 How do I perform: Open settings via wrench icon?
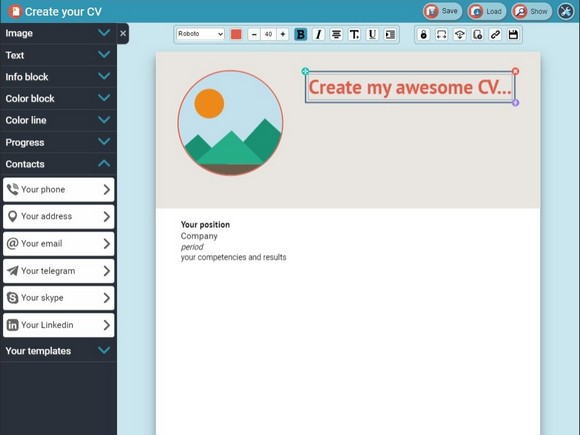tap(566, 11)
